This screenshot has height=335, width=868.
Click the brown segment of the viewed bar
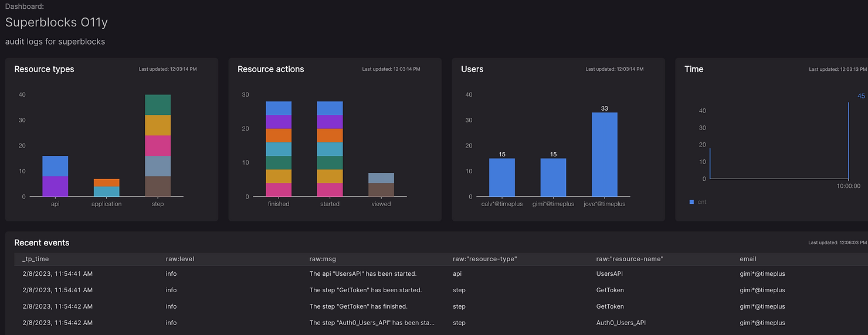pos(381,190)
